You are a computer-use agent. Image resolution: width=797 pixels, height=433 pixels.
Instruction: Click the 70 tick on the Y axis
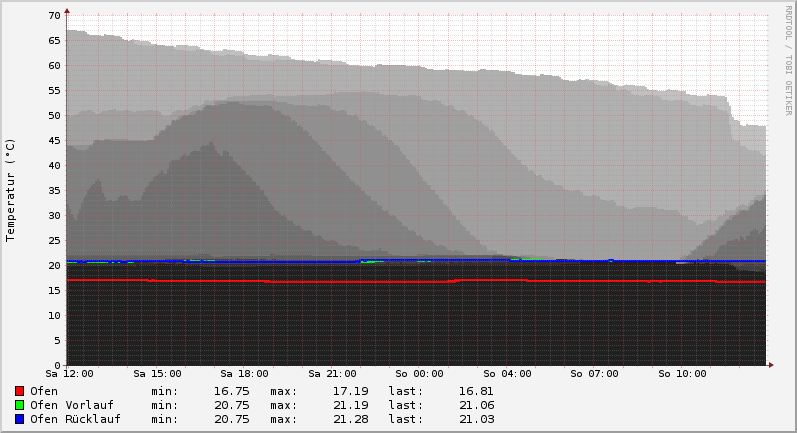click(x=55, y=16)
